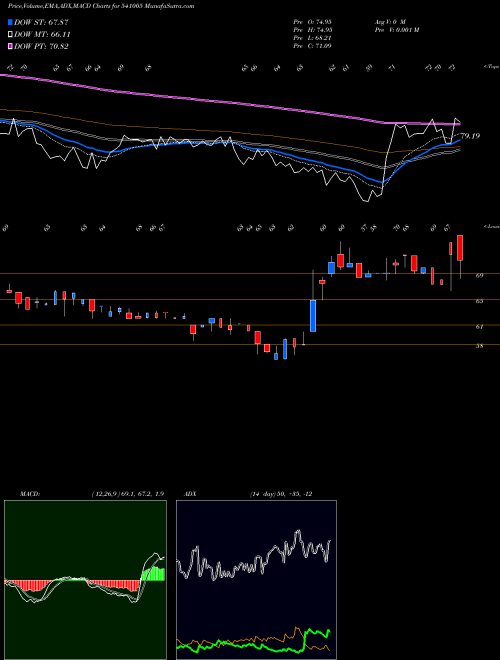Click the magenta DOW PT legend swatch
Screen dimensions: 500x660
[x=10, y=46]
